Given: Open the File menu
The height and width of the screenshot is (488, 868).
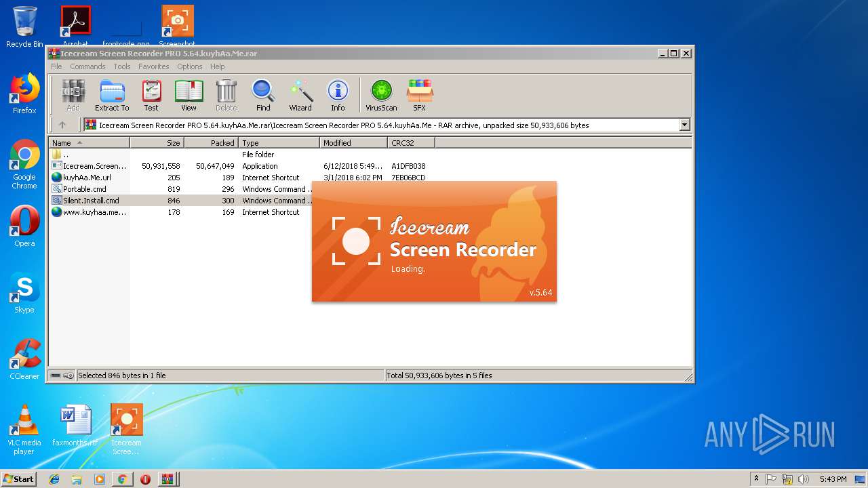Looking at the screenshot, I should click(56, 66).
